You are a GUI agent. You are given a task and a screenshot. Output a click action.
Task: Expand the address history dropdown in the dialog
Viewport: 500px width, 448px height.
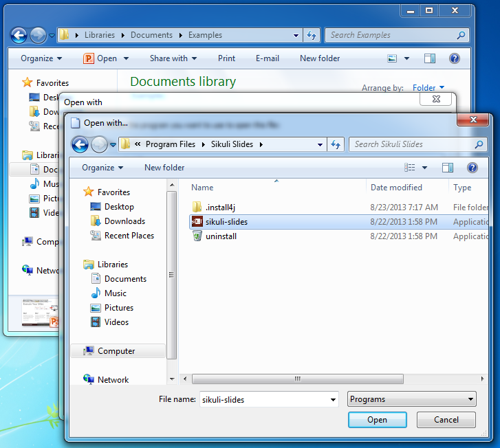point(320,145)
